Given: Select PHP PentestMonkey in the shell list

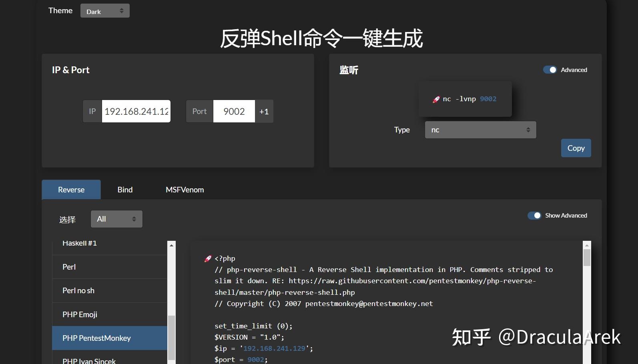Looking at the screenshot, I should [x=110, y=338].
